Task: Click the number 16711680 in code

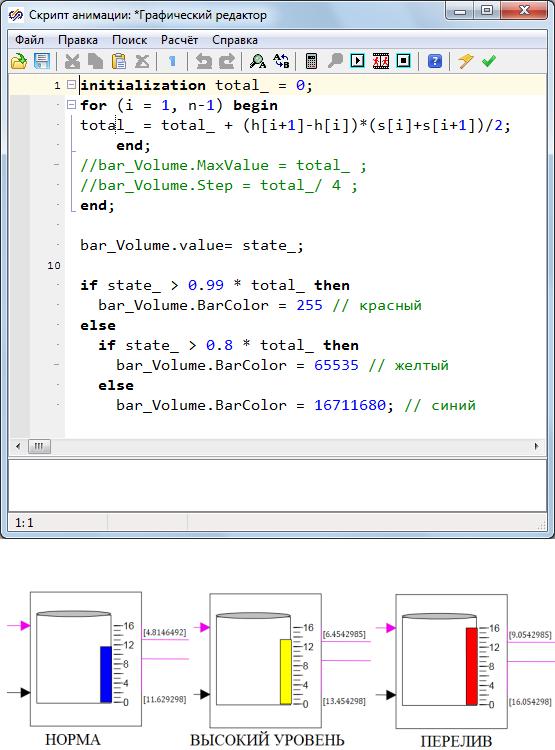Action: click(350, 406)
